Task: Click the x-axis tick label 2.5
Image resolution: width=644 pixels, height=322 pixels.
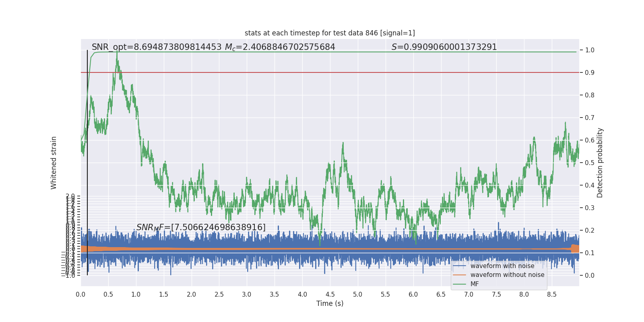Action: point(219,295)
